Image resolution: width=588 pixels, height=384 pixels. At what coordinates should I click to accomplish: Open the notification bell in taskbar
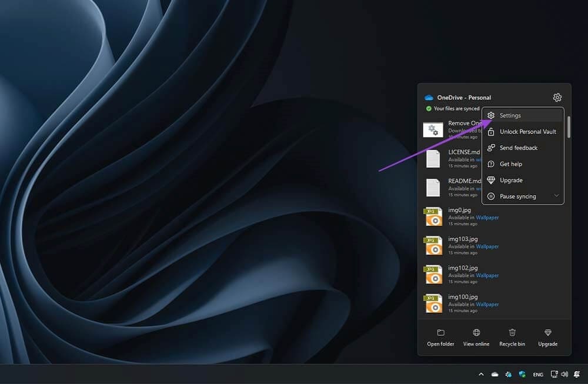(x=577, y=374)
